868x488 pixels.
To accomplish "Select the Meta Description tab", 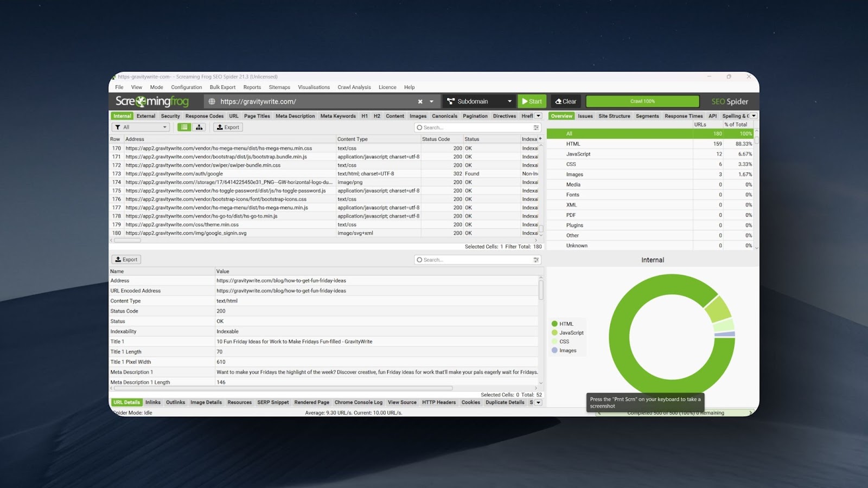I will (x=295, y=116).
